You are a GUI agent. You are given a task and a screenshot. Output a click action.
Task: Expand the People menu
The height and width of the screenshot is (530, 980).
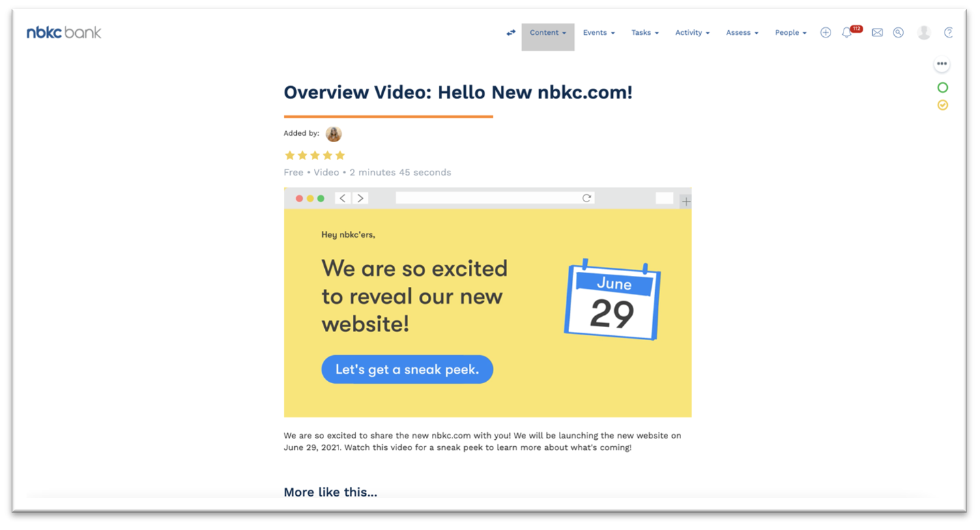(x=790, y=32)
